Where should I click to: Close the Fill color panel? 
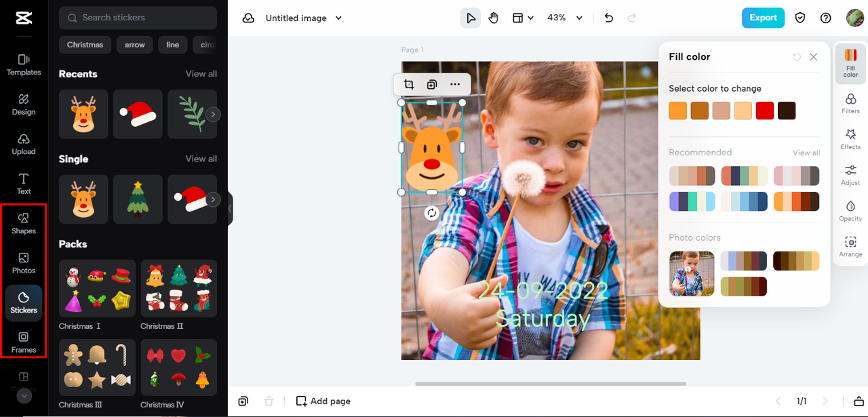tap(814, 57)
